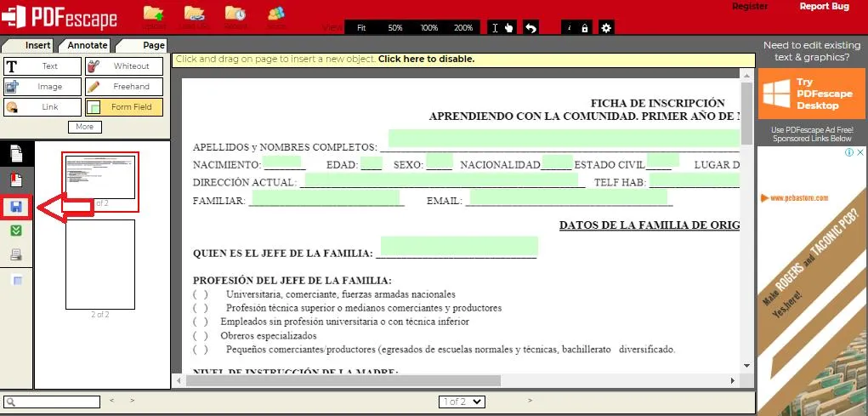
Task: Select page 2 thumbnail
Action: pyautogui.click(x=100, y=265)
